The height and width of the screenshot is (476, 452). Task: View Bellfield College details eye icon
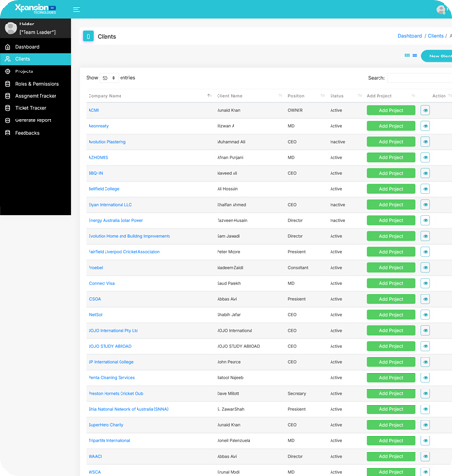(x=425, y=189)
